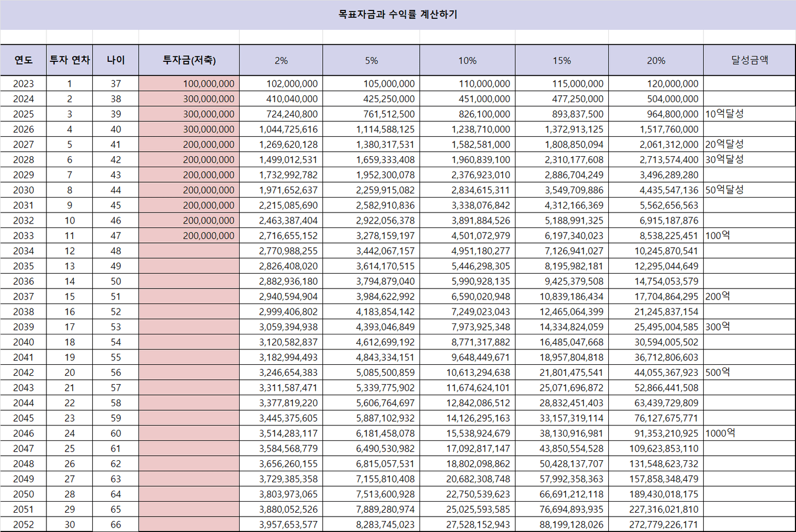This screenshot has height=532, width=796.
Task: Select the 2% header cell
Action: tap(281, 60)
